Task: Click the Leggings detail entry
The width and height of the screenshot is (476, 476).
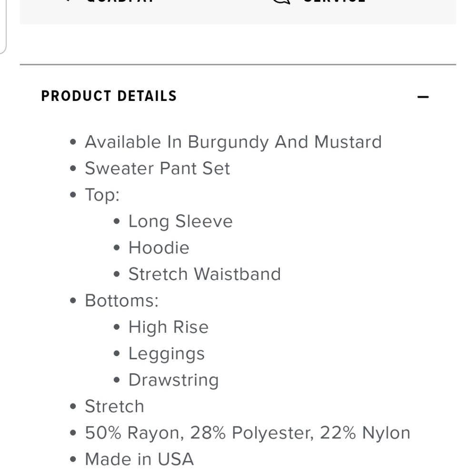Action: coord(166,354)
